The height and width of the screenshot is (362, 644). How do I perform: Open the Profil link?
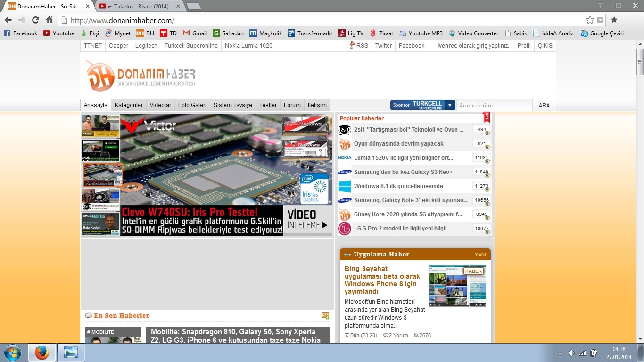(x=524, y=46)
